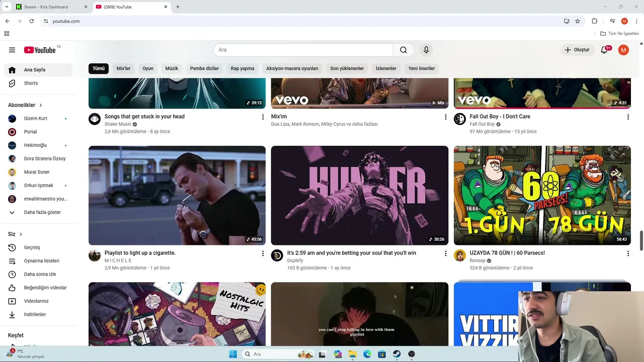Open the Doplefy channel avatar
Viewport: 644px width, 362px height.
(x=277, y=255)
